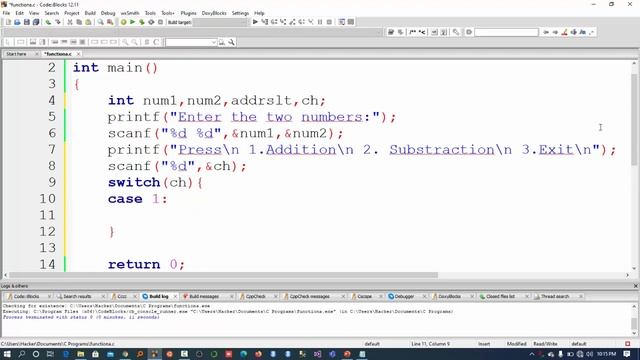The image size is (640, 360).
Task: Open Replace toolbar icon
Action: [110, 22]
